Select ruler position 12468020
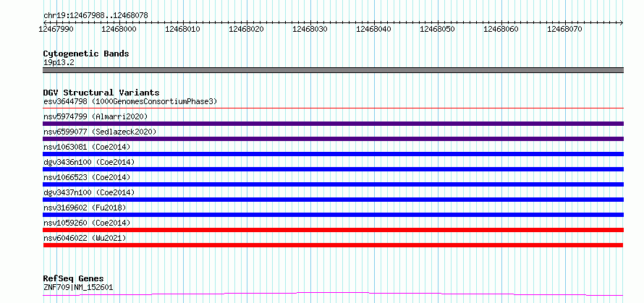The width and height of the screenshot is (644, 303). [247, 30]
